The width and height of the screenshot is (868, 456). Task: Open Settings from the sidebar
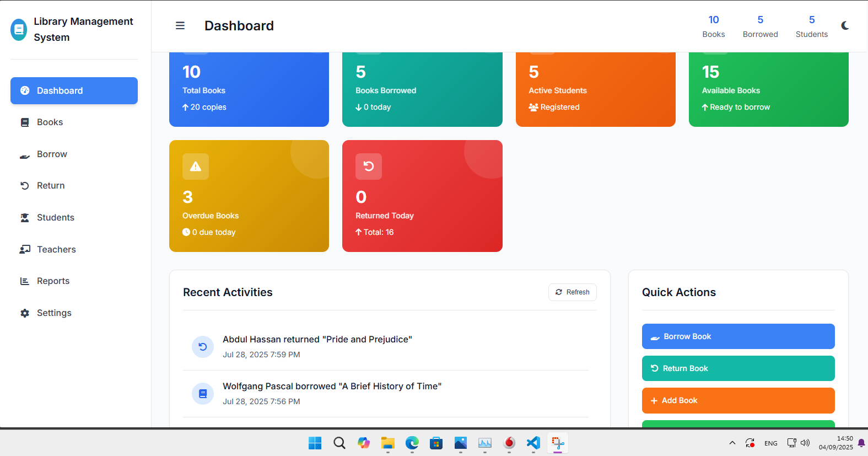74,313
